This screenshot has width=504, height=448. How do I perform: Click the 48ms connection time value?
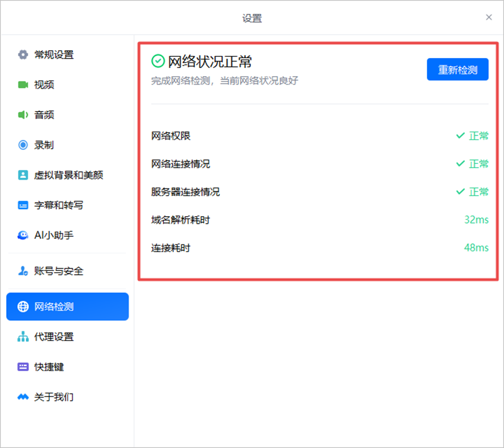click(476, 248)
